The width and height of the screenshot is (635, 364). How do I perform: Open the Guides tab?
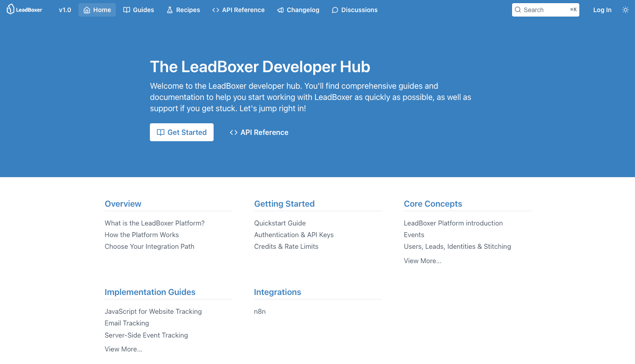139,10
